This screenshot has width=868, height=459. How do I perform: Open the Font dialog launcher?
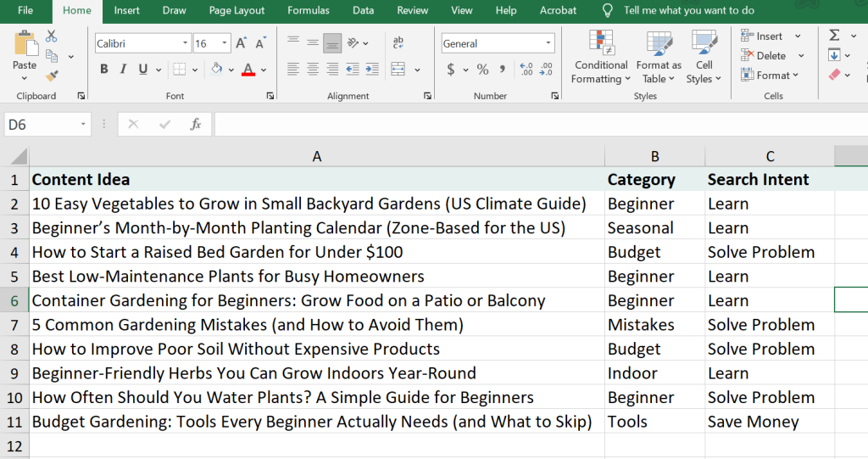pyautogui.click(x=270, y=96)
